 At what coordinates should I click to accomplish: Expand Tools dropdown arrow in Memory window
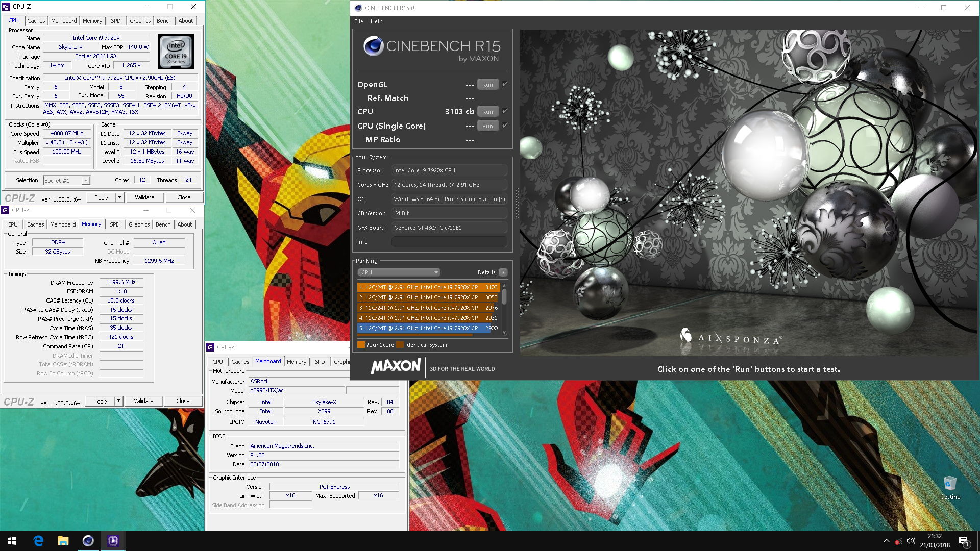pos(118,402)
